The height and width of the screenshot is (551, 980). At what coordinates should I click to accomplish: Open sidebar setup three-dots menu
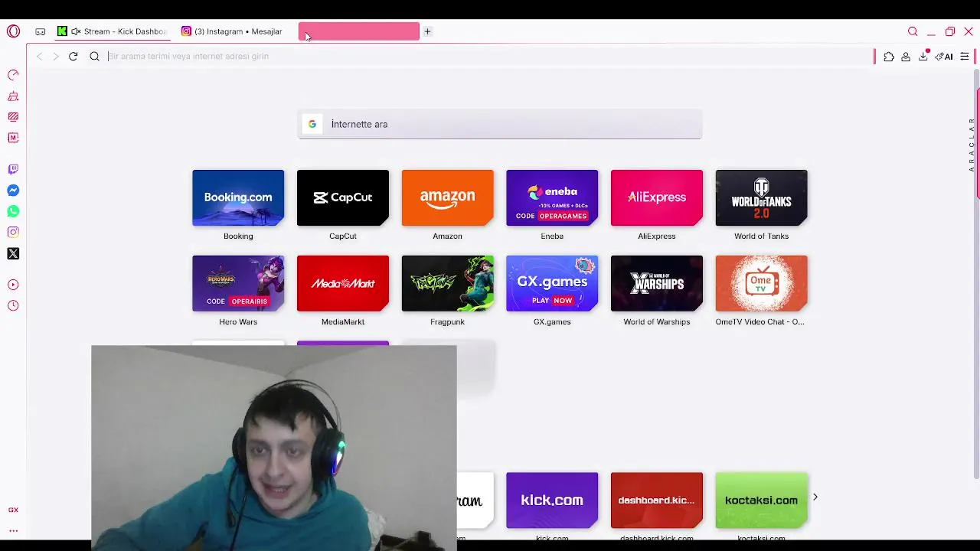coord(13,530)
